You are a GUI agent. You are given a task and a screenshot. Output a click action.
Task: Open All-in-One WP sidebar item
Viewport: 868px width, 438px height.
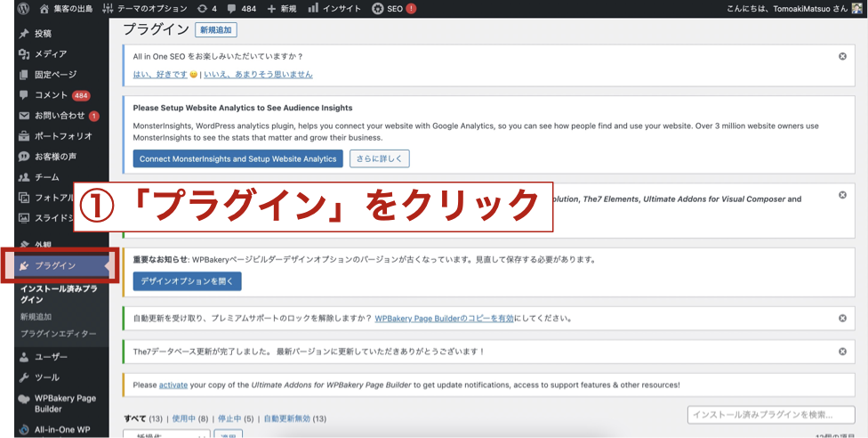point(54,429)
